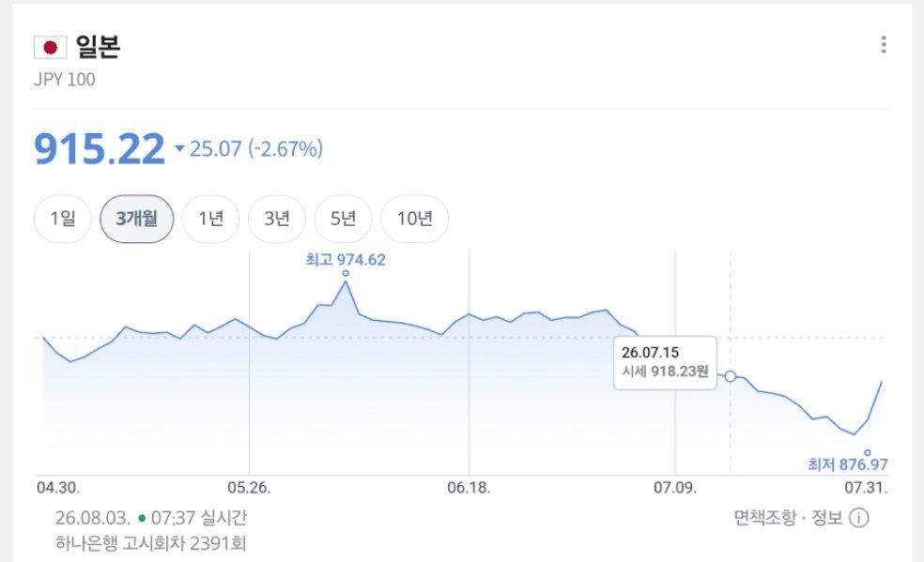
Task: Click the 26.07.15 tooltip box
Action: click(666, 362)
